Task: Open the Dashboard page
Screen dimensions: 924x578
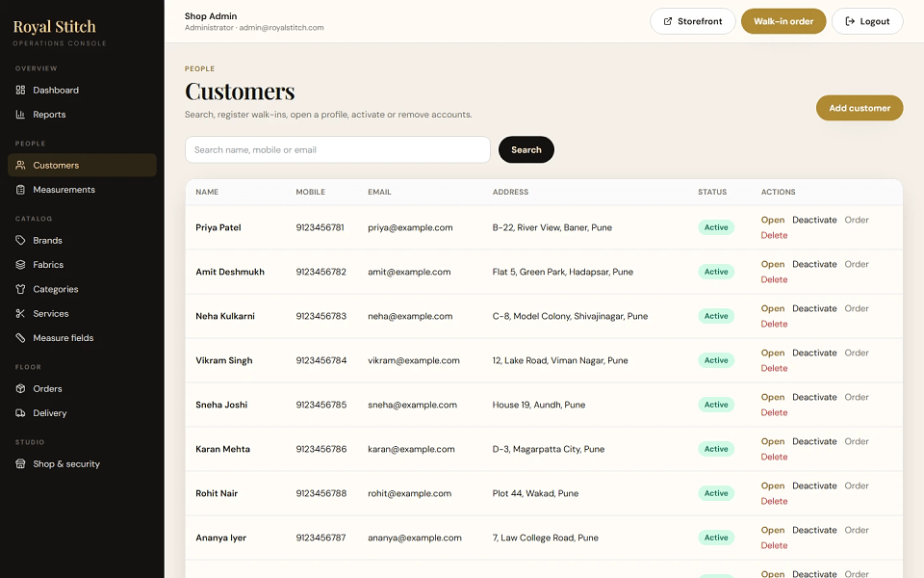Action: click(82, 91)
